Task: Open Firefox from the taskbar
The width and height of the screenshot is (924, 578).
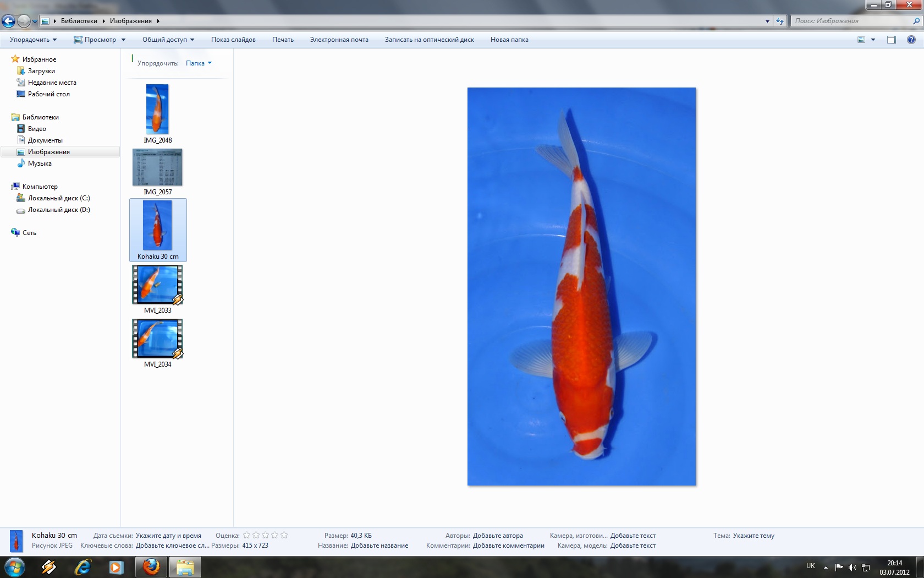Action: pyautogui.click(x=151, y=567)
